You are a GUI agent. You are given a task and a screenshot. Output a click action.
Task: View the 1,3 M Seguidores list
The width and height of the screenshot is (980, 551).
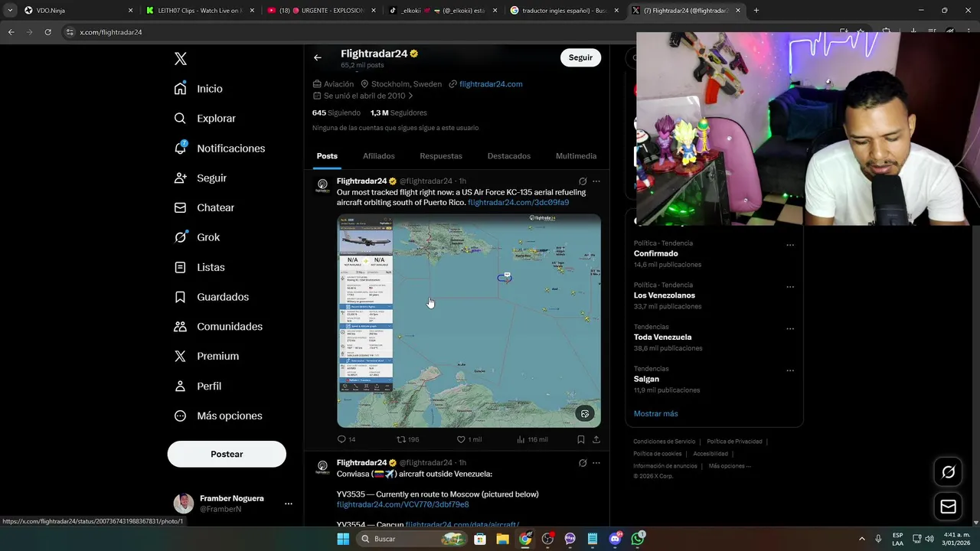pyautogui.click(x=399, y=112)
